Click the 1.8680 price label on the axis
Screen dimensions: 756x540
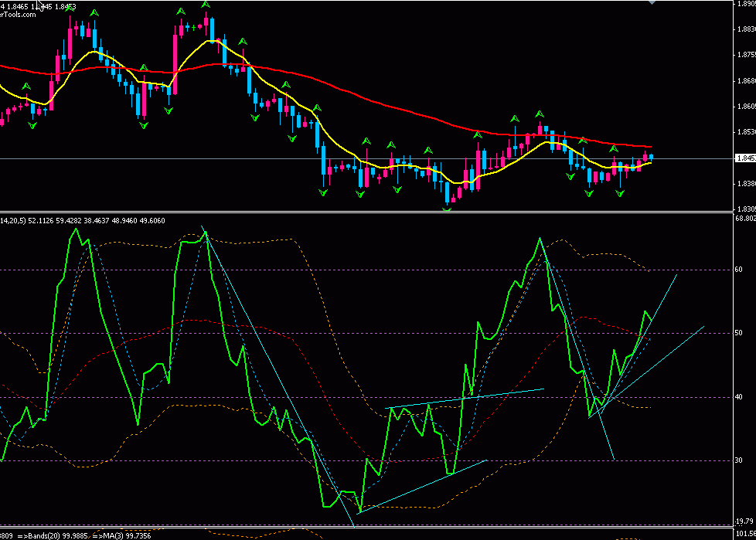coord(744,80)
